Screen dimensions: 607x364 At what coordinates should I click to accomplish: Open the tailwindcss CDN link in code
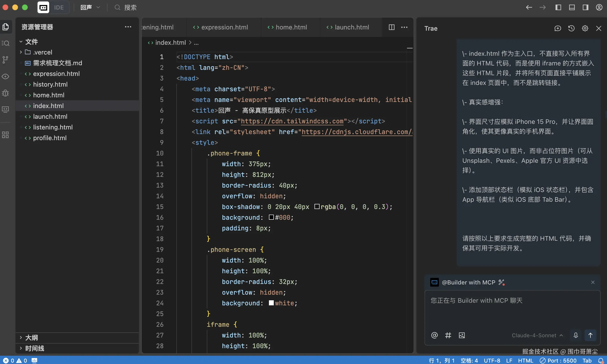pyautogui.click(x=292, y=121)
